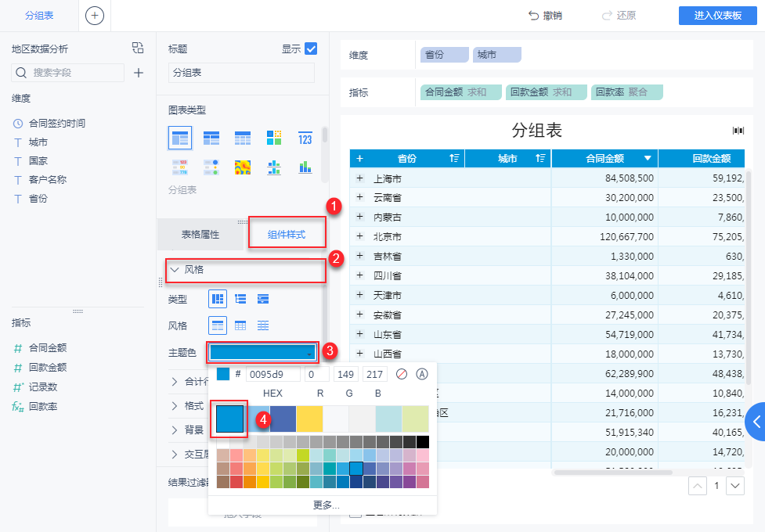Select the second 风格 table style option
The image size is (765, 532).
click(241, 325)
